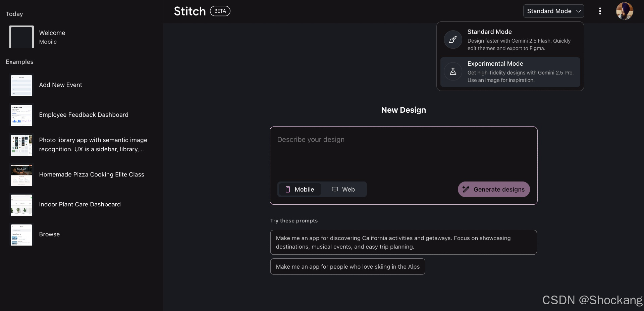Choose Standard Mode from the mode menu
The width and height of the screenshot is (644, 311).
pyautogui.click(x=510, y=40)
